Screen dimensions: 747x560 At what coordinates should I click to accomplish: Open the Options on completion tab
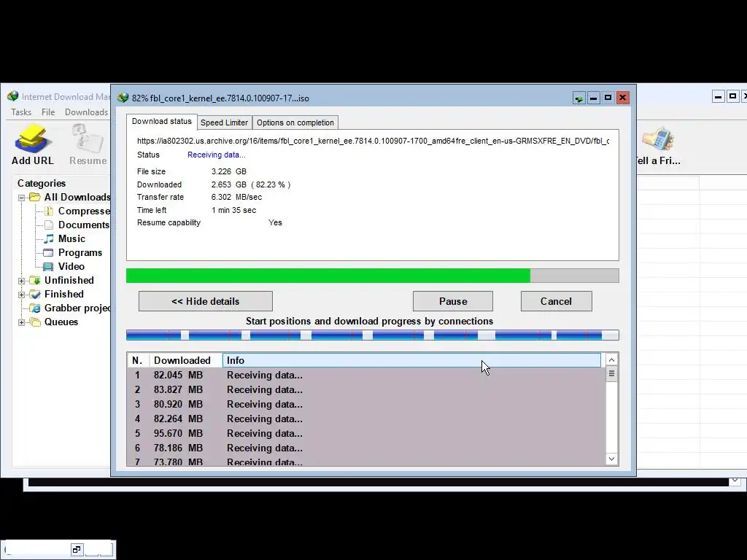(x=295, y=122)
